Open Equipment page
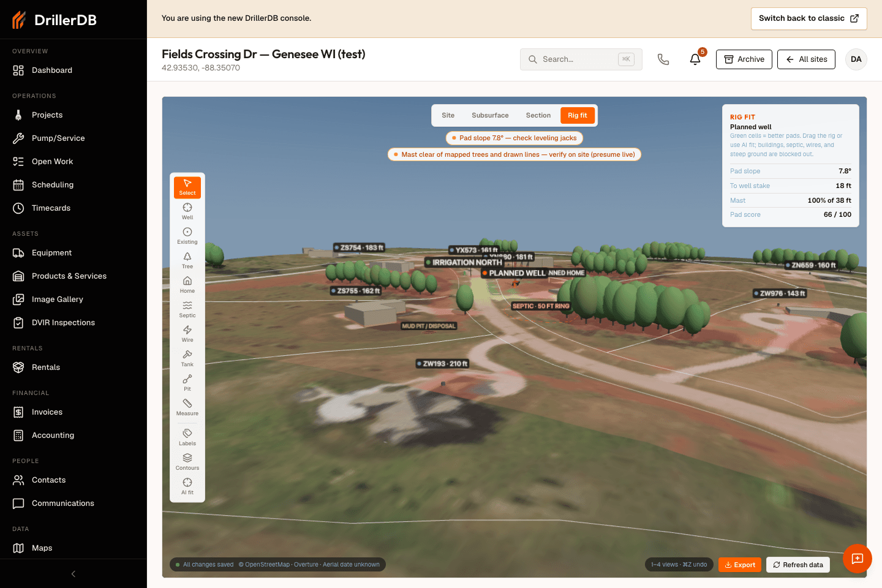The width and height of the screenshot is (882, 588). 73,253
